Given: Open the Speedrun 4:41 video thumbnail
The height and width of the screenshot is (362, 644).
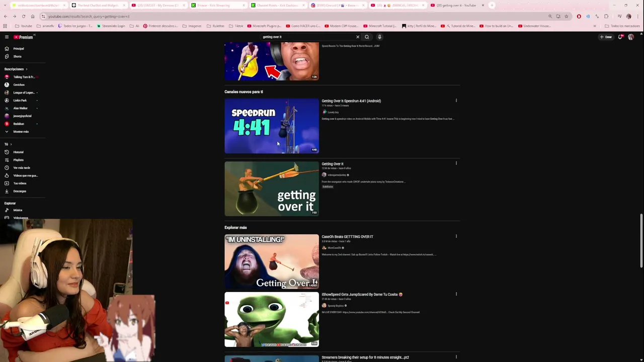Looking at the screenshot, I should [x=272, y=126].
